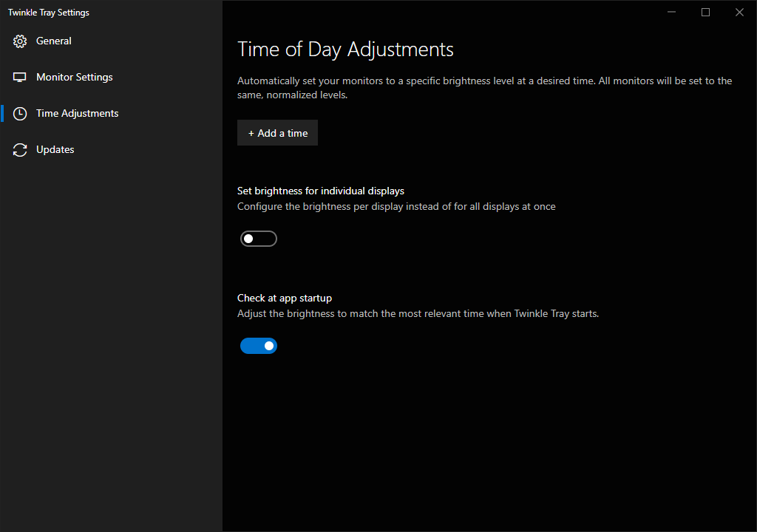This screenshot has height=532, width=757.
Task: Minimize the Twinkle Tray Settings window
Action: tap(671, 12)
